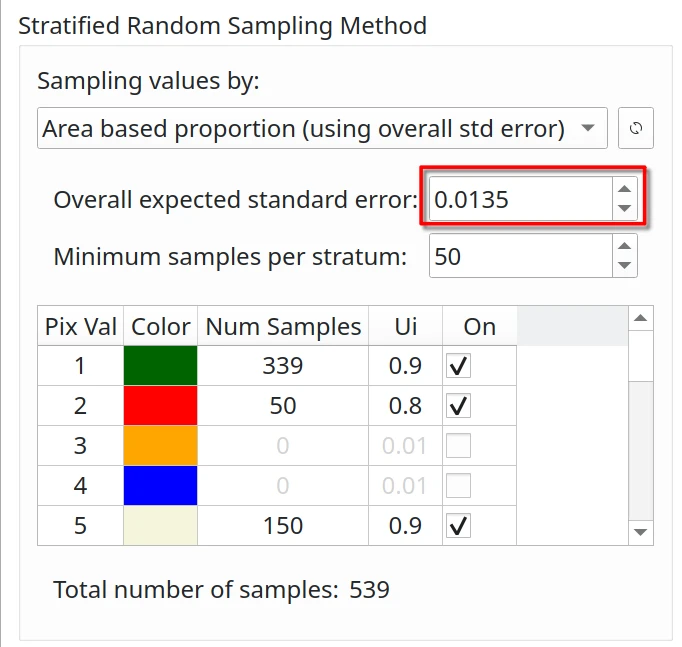Click the minimum samples per stratum field
The height and width of the screenshot is (647, 682).
[518, 257]
